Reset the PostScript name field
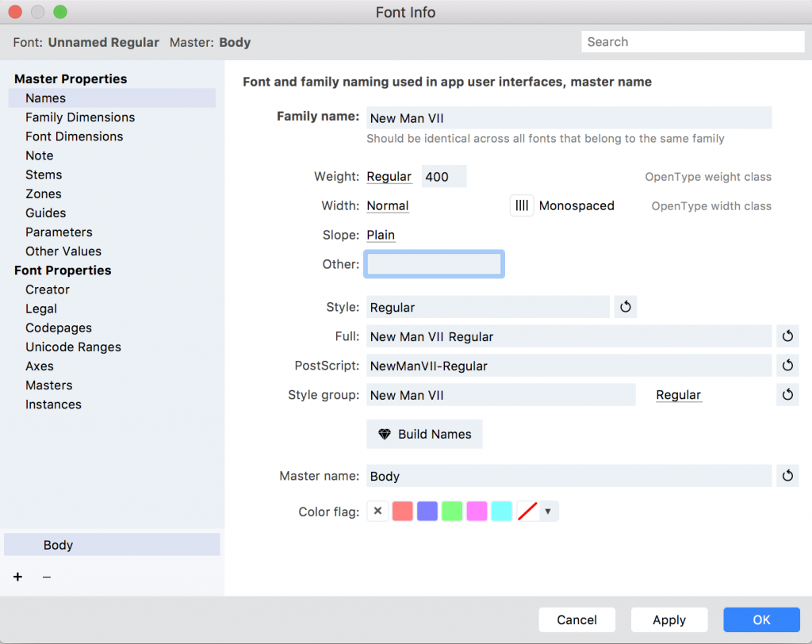 click(787, 366)
